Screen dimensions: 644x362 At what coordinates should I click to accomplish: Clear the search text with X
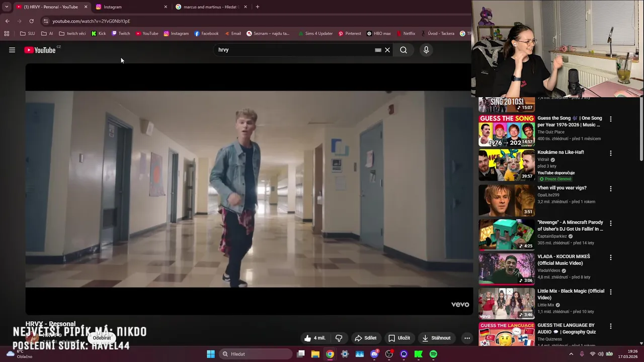coord(387,50)
